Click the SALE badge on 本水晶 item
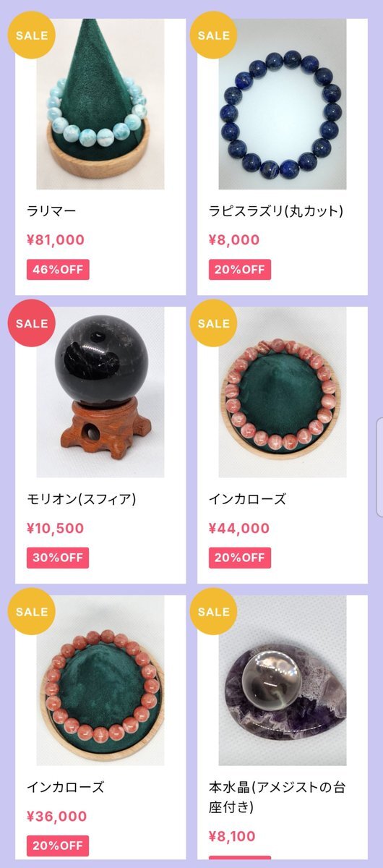 point(213,612)
